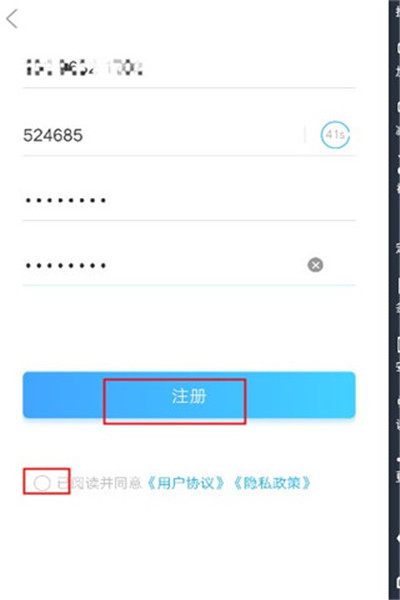Place cursor after the digits 524685
Image resolution: width=400 pixels, height=600 pixels.
coord(85,135)
